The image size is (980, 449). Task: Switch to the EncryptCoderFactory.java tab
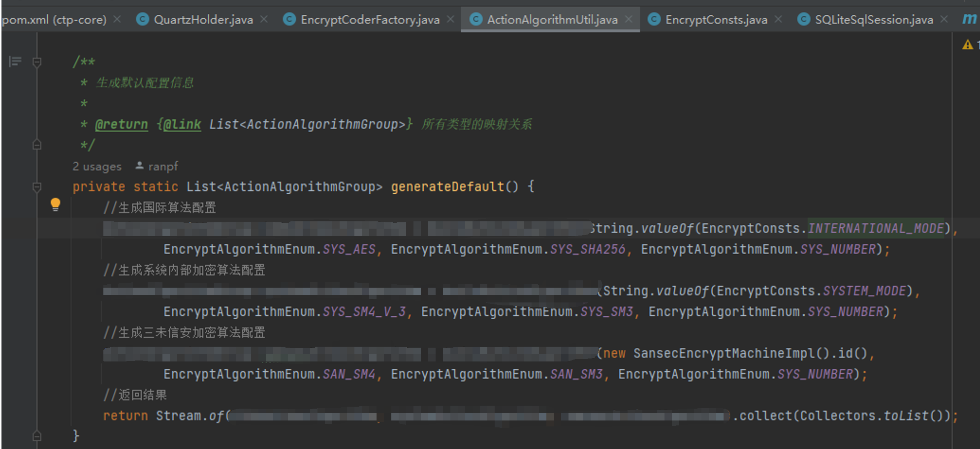[x=369, y=20]
